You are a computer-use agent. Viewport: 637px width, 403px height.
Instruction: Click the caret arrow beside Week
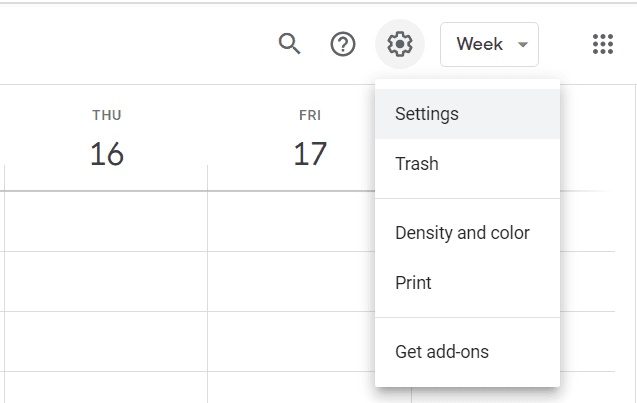(x=523, y=45)
